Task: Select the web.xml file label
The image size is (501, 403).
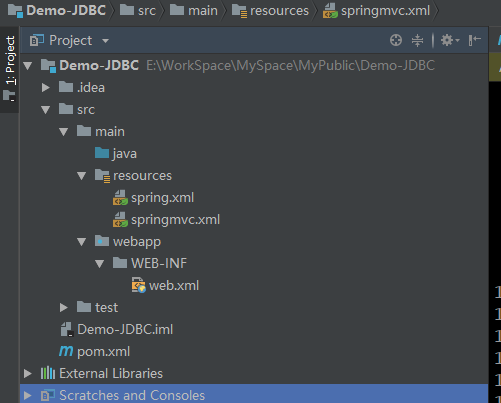Action: [174, 286]
